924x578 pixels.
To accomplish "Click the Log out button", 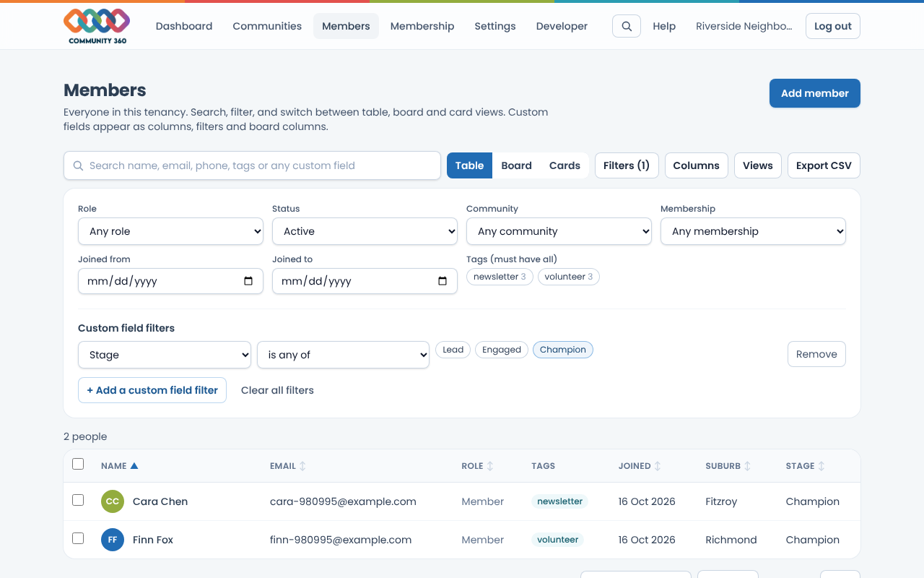I will pyautogui.click(x=833, y=26).
